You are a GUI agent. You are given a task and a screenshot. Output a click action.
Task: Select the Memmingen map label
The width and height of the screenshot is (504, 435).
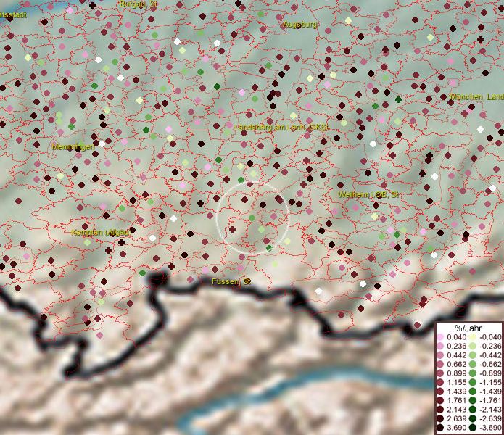pyautogui.click(x=73, y=147)
